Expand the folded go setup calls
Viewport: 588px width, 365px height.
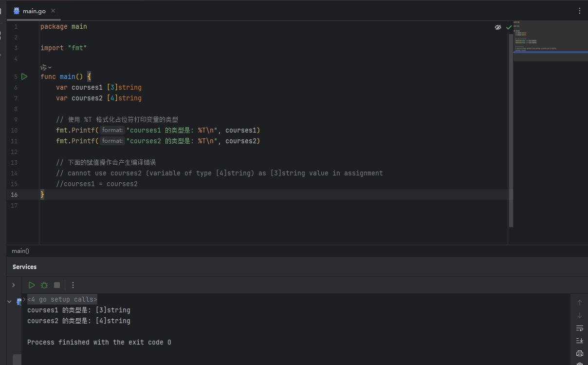[x=62, y=299]
